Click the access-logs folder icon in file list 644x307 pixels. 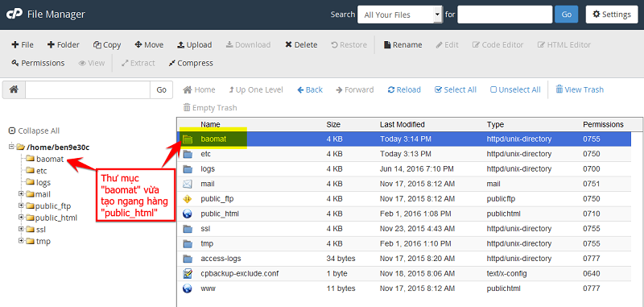pos(188,259)
